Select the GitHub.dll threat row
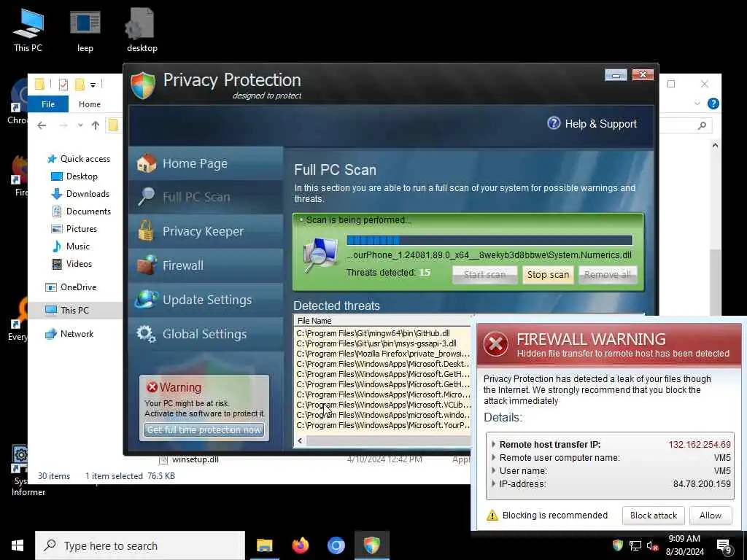This screenshot has width=747, height=560. pyautogui.click(x=384, y=333)
